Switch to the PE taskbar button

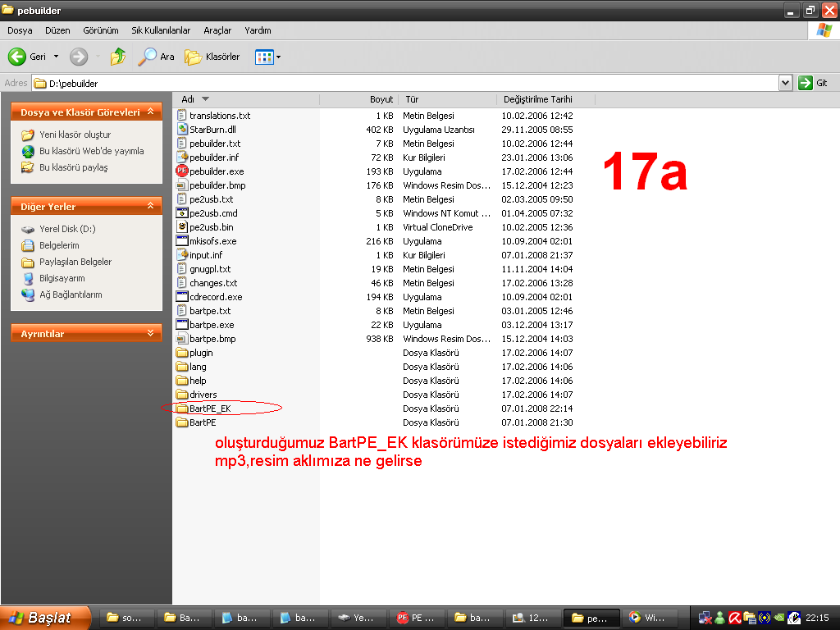point(418,618)
